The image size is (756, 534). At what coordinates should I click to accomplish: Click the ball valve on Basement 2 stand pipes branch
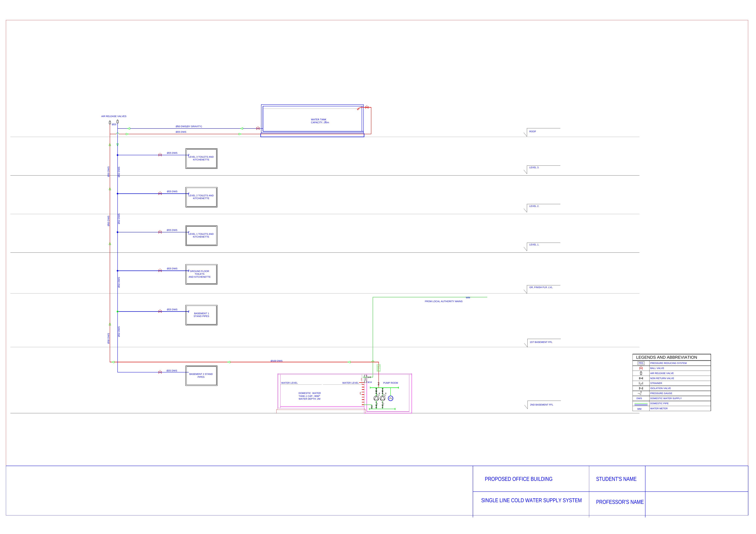160,372
